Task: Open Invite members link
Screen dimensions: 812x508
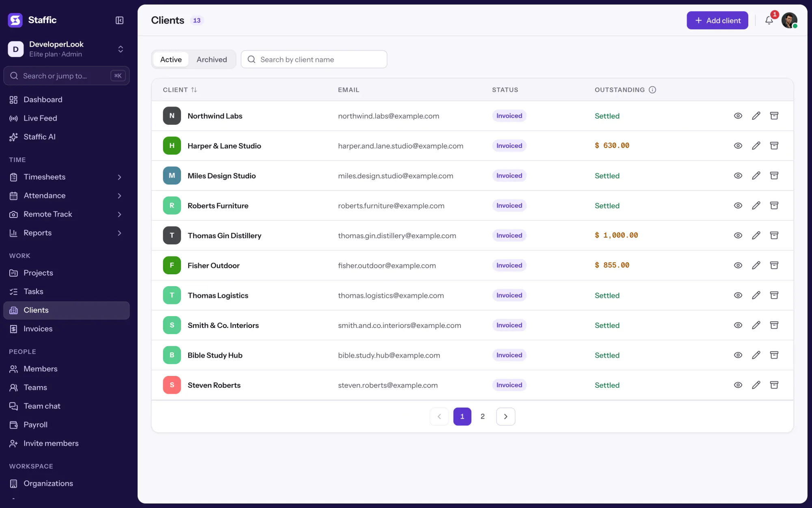Action: 66,443
